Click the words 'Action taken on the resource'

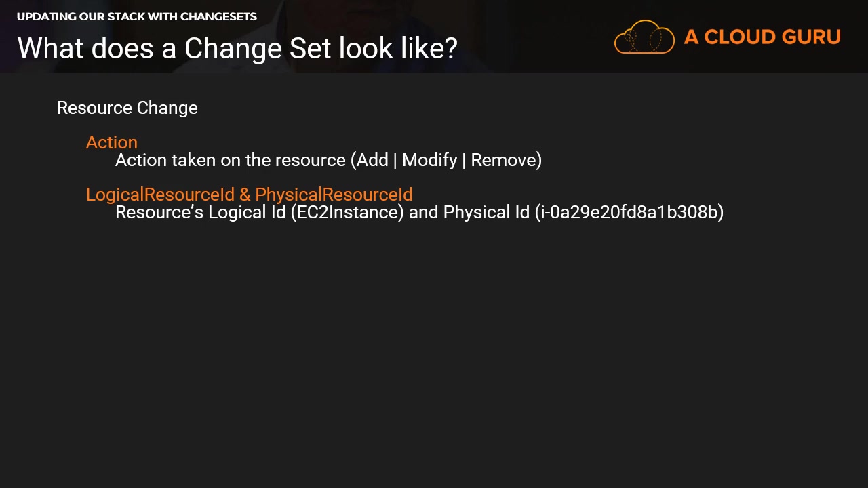point(231,160)
